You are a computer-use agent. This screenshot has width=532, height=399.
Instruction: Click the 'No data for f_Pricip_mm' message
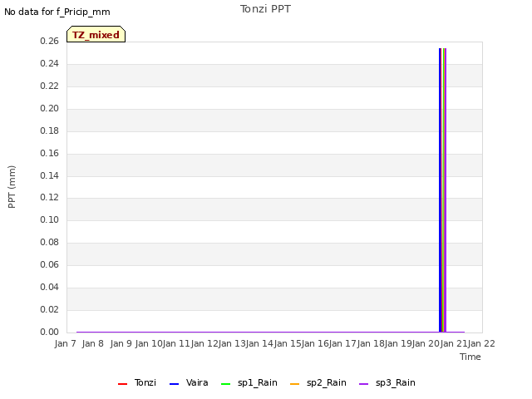coord(57,12)
